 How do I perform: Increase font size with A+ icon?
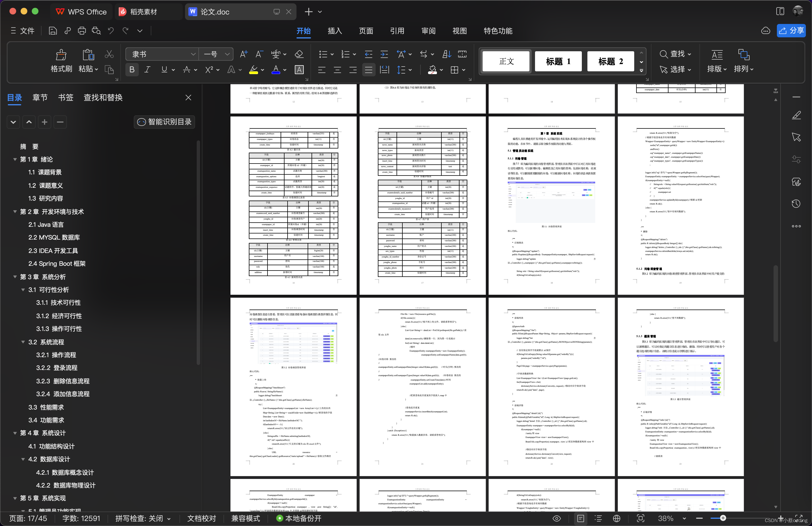coord(244,54)
